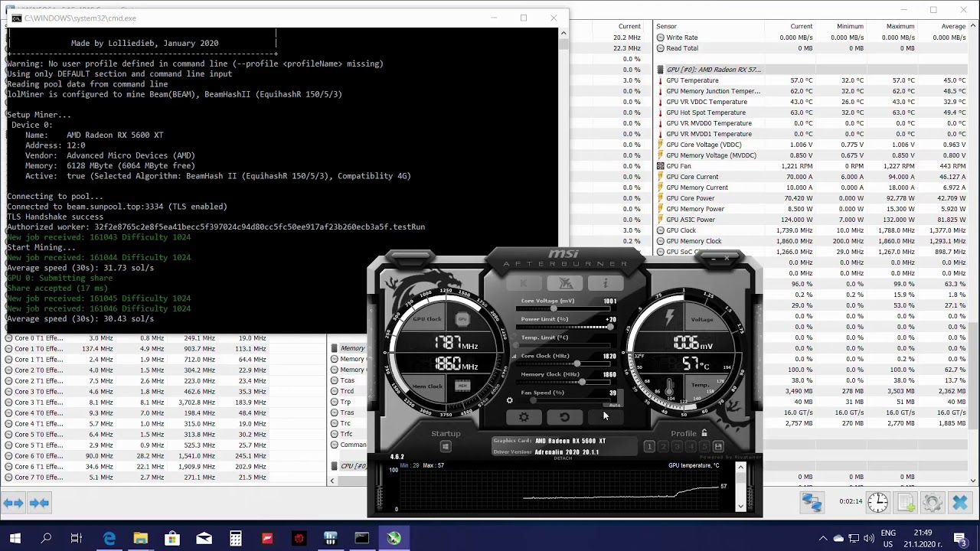The width and height of the screenshot is (980, 551).
Task: Open HWiNFO sensor settings gear icon
Action: point(932,503)
